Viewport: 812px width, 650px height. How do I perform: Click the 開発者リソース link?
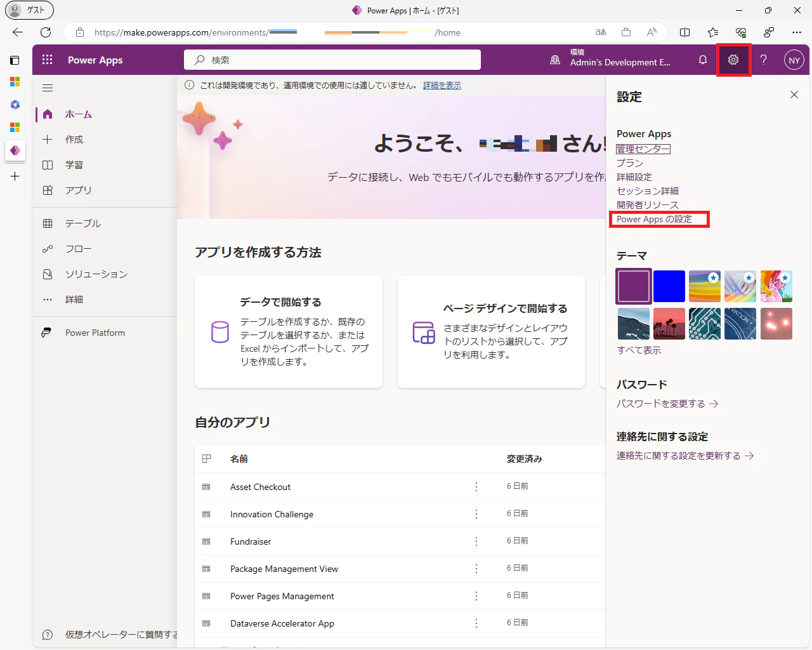[x=648, y=205]
